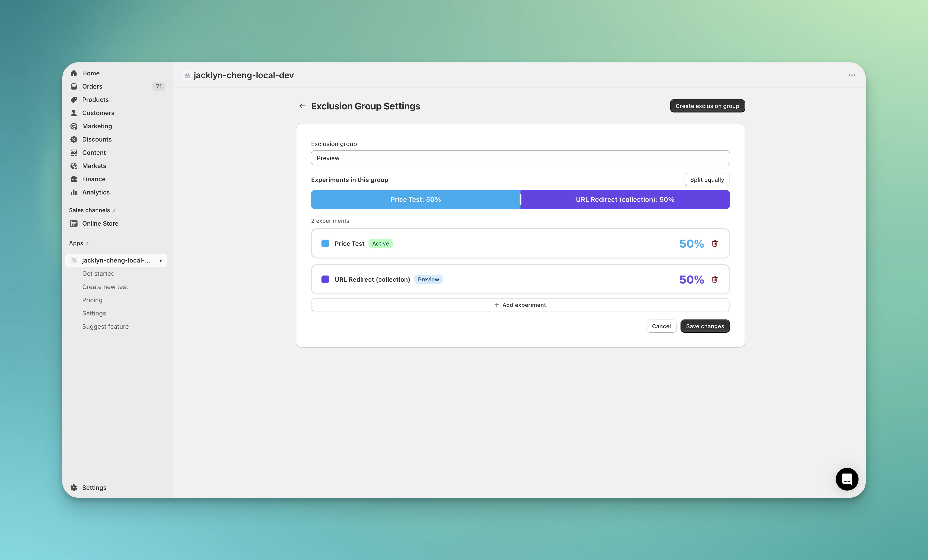
Task: Click Add experiment button
Action: point(520,305)
